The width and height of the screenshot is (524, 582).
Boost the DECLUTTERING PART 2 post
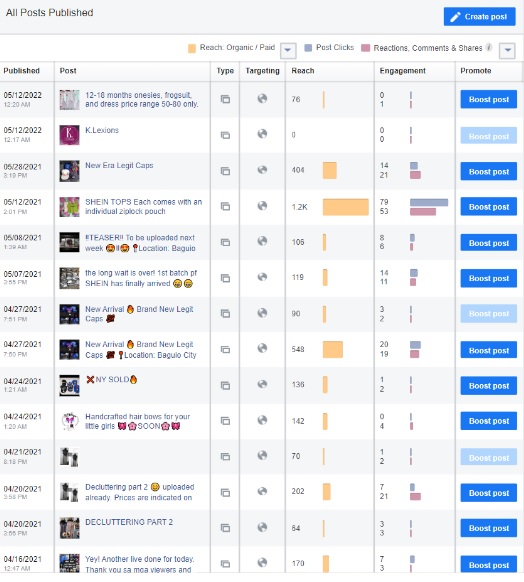tap(489, 528)
